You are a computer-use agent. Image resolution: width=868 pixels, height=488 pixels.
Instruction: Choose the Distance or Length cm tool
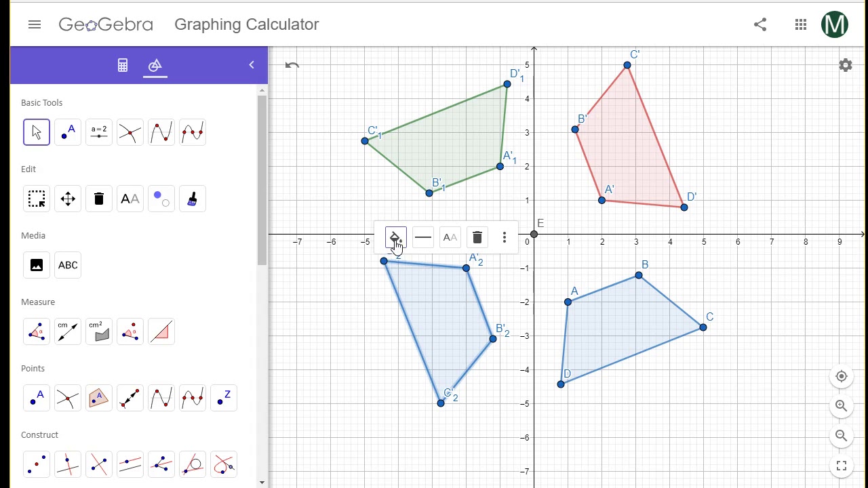[x=68, y=331]
